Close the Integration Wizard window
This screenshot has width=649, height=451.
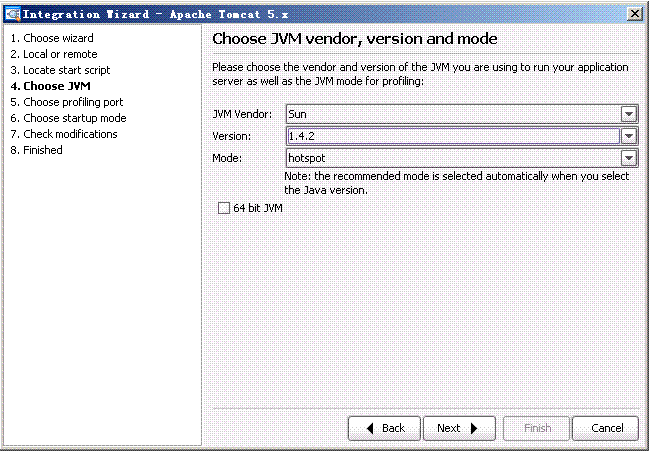tap(634, 14)
